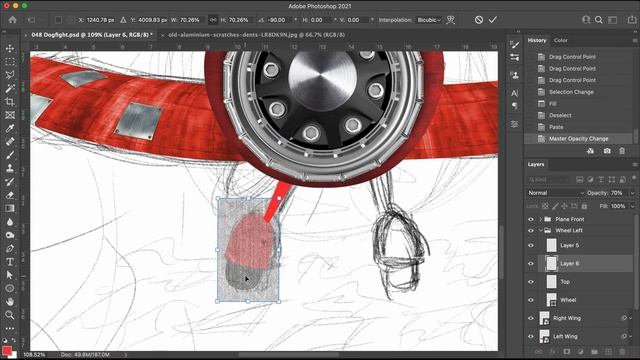The image size is (640, 360).
Task: Select the Eraser tool
Action: click(10, 195)
